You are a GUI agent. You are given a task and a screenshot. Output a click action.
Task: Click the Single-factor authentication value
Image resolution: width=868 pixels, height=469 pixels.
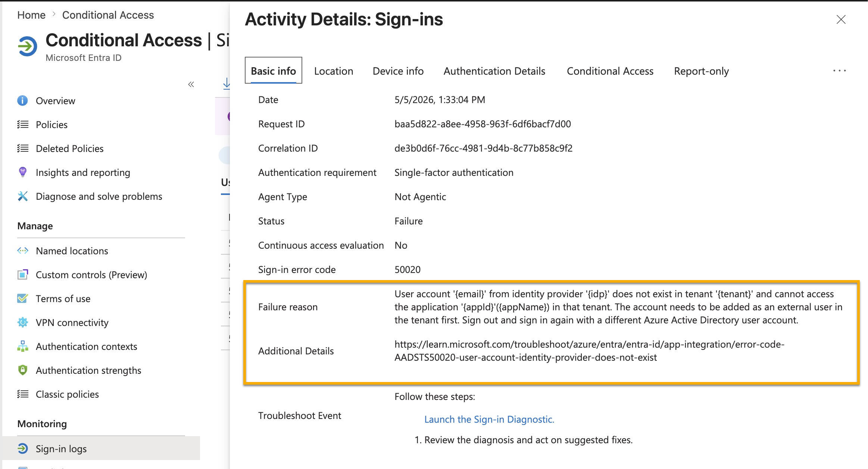(454, 173)
